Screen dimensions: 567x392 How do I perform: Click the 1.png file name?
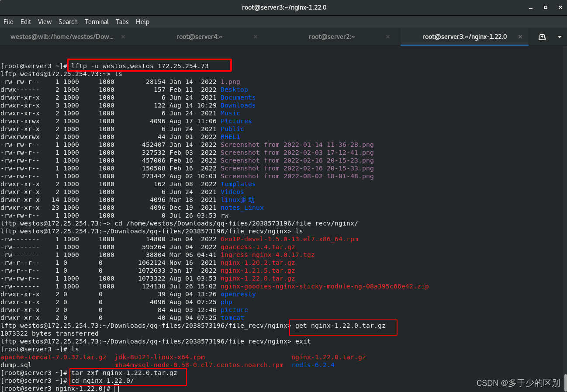(230, 82)
